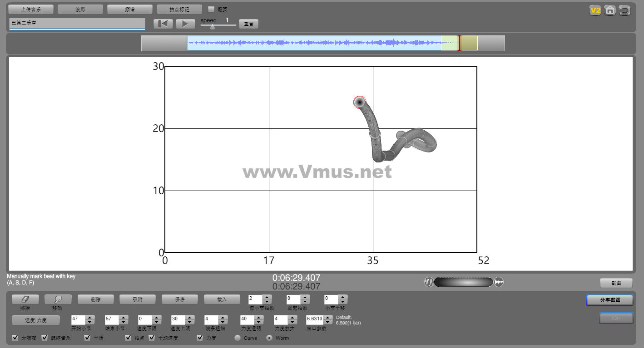The width and height of the screenshot is (644, 348).
Task: Toggle the 跟随音乐 follow music checkbox
Action: click(x=45, y=338)
